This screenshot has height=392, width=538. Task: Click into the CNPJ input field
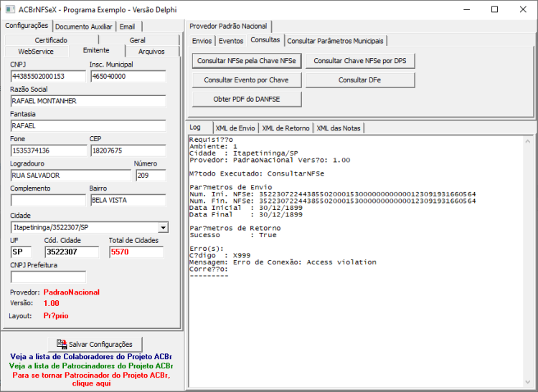48,77
